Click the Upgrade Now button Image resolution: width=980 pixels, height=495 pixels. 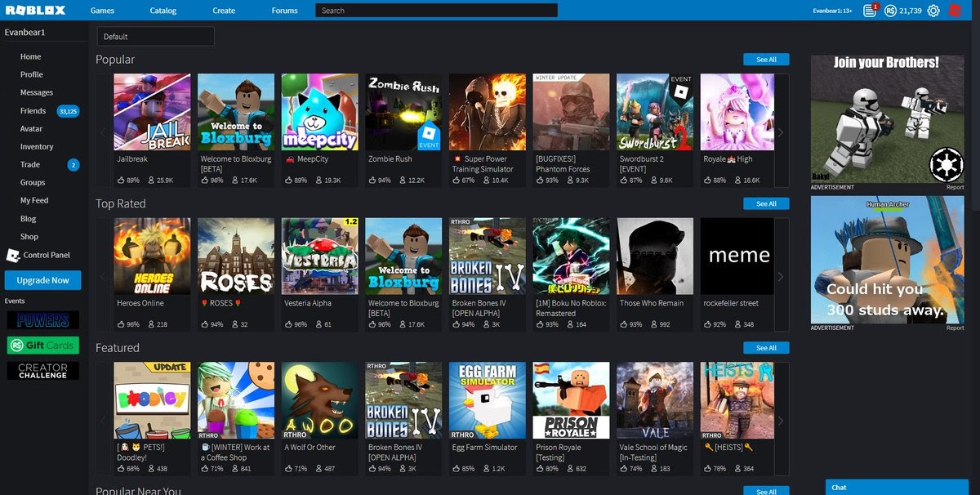[x=43, y=280]
